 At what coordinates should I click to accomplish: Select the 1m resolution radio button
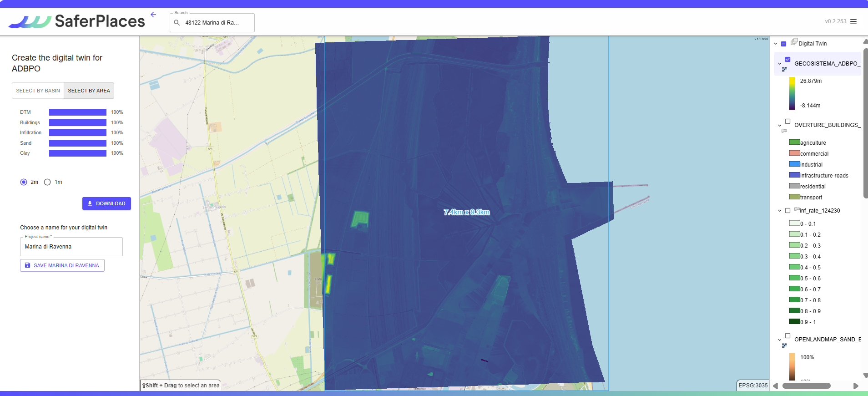[x=47, y=182]
